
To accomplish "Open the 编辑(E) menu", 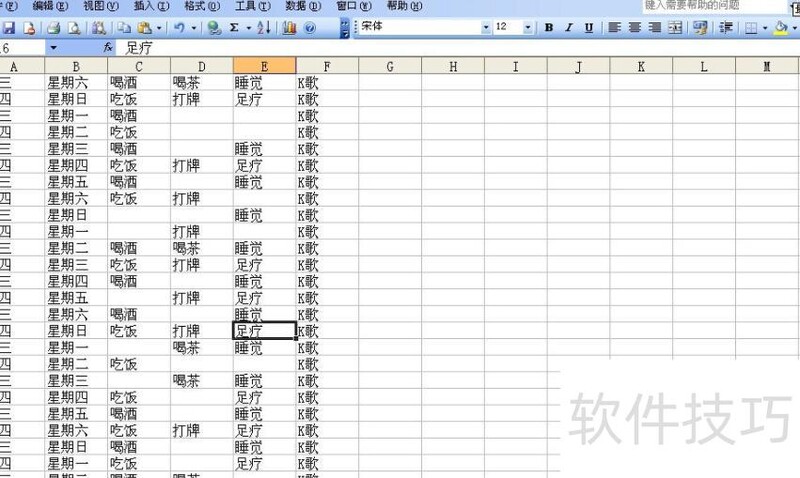I will click(x=50, y=6).
